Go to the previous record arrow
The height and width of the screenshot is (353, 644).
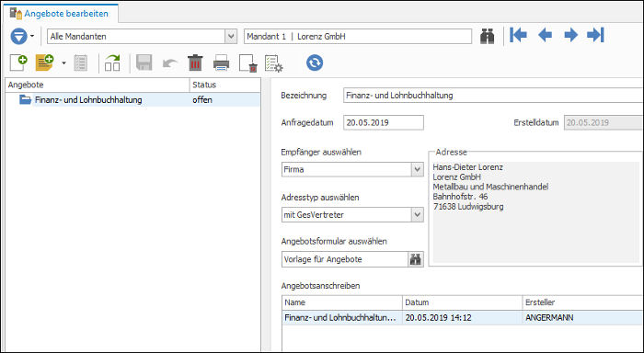pyautogui.click(x=545, y=35)
